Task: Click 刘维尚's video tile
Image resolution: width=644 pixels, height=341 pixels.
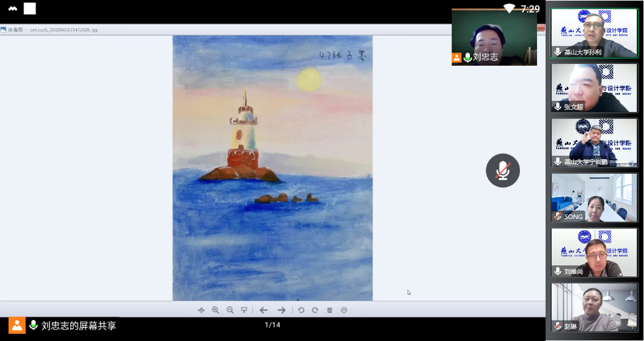Action: pyautogui.click(x=595, y=253)
